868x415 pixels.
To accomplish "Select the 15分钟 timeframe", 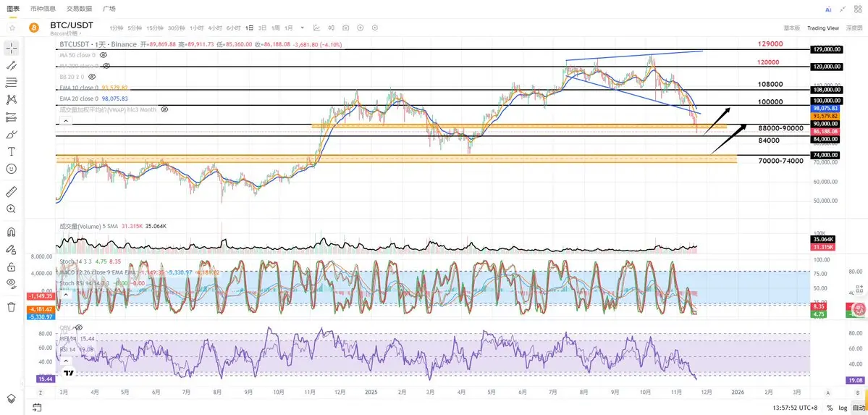I will (x=154, y=28).
